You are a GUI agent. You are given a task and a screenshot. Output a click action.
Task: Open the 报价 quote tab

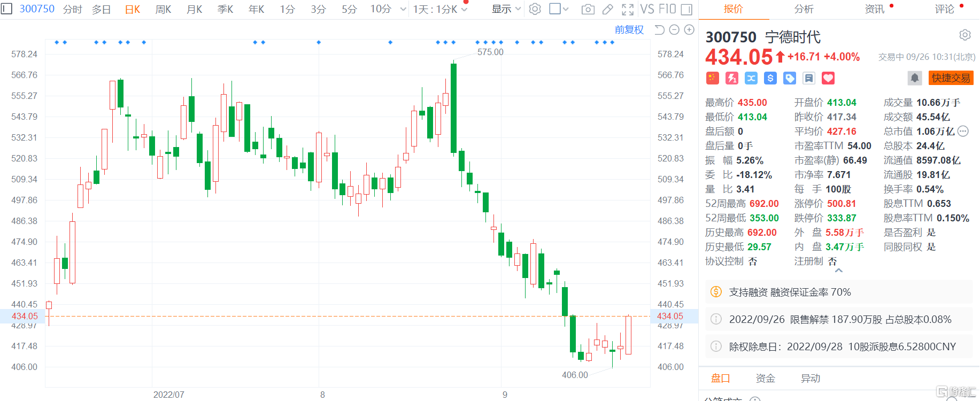[x=734, y=9]
